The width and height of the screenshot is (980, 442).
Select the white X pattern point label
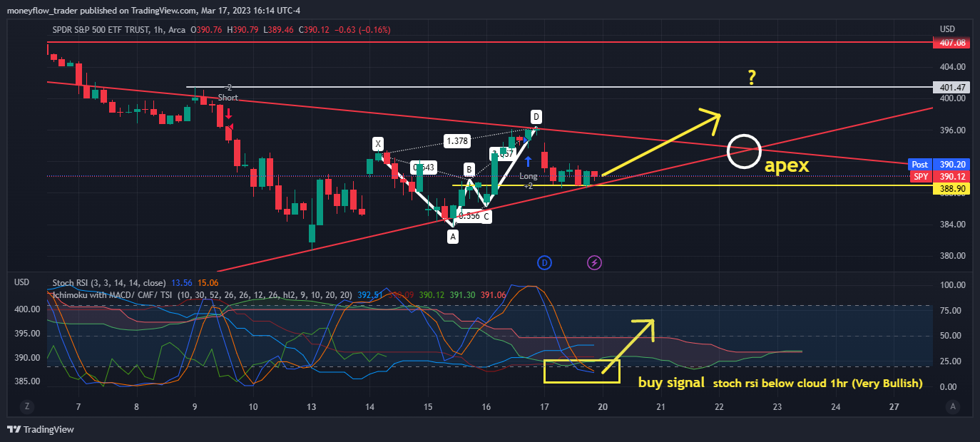tap(378, 143)
